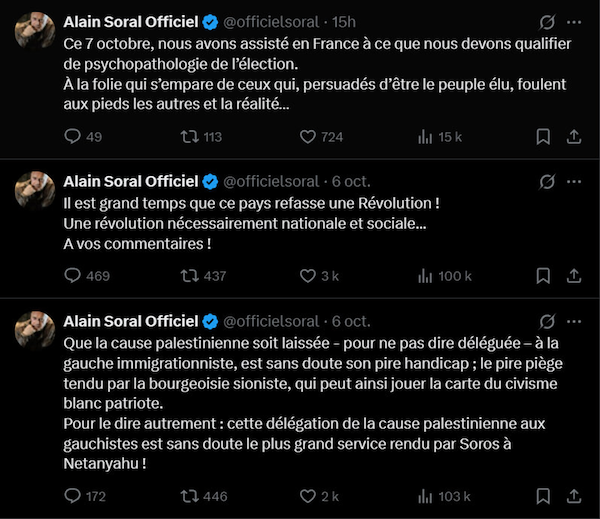Viewport: 600px width, 519px height.
Task: Share the Révolution post
Action: [577, 276]
